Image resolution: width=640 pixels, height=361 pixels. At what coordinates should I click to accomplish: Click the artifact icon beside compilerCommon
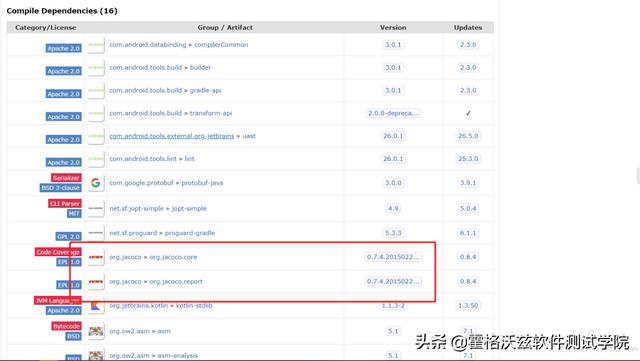96,45
